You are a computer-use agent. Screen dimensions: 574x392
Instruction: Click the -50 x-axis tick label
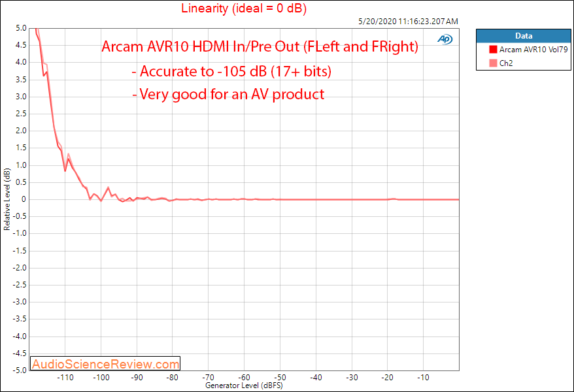(280, 378)
